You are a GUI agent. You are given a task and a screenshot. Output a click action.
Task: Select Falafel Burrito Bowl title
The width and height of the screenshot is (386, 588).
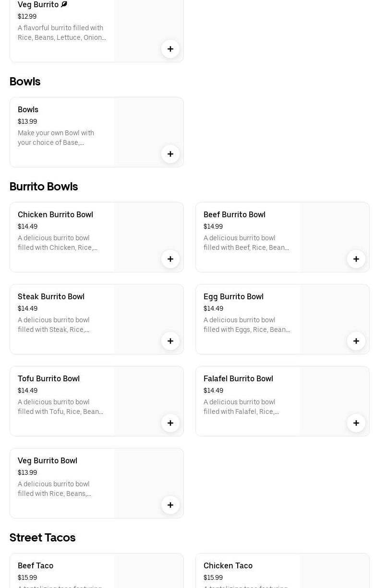pyautogui.click(x=238, y=379)
